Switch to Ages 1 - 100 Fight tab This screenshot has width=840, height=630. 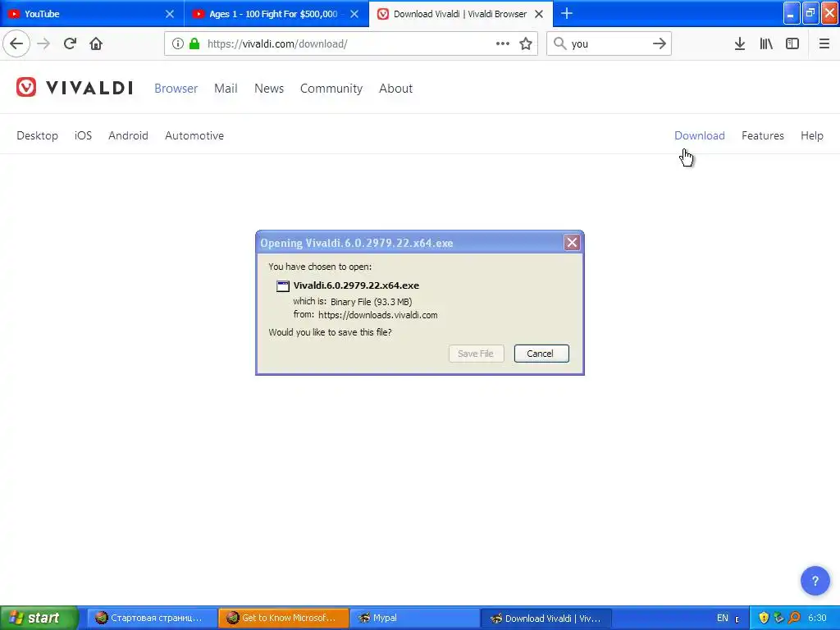(276, 13)
